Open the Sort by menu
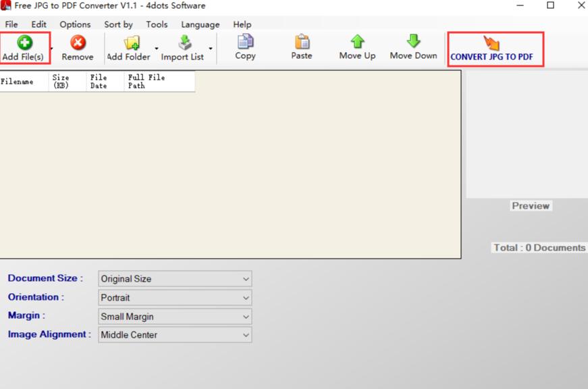 [118, 24]
